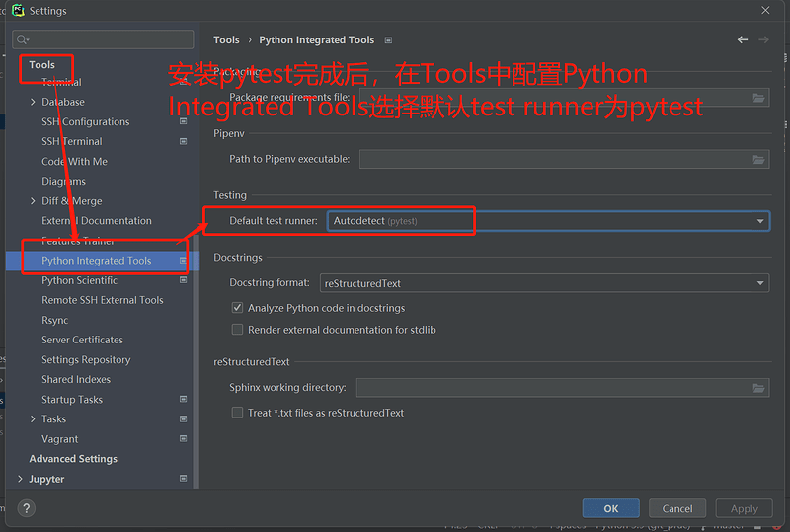Expand the Tasks tree node

click(33, 419)
